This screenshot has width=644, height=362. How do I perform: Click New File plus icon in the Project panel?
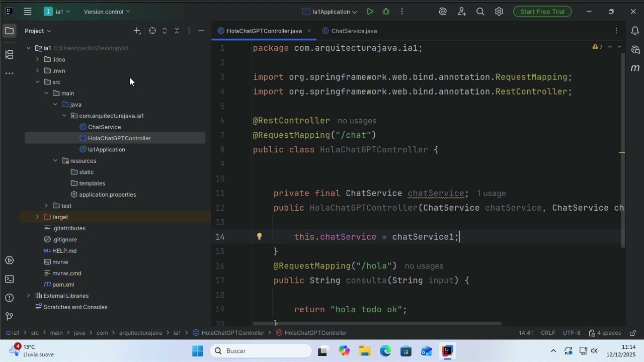(137, 31)
